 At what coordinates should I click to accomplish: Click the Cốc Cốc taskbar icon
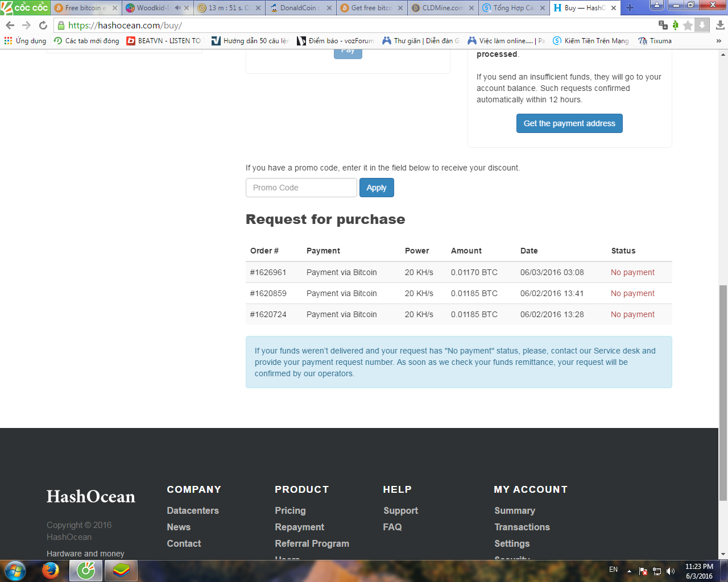point(86,571)
